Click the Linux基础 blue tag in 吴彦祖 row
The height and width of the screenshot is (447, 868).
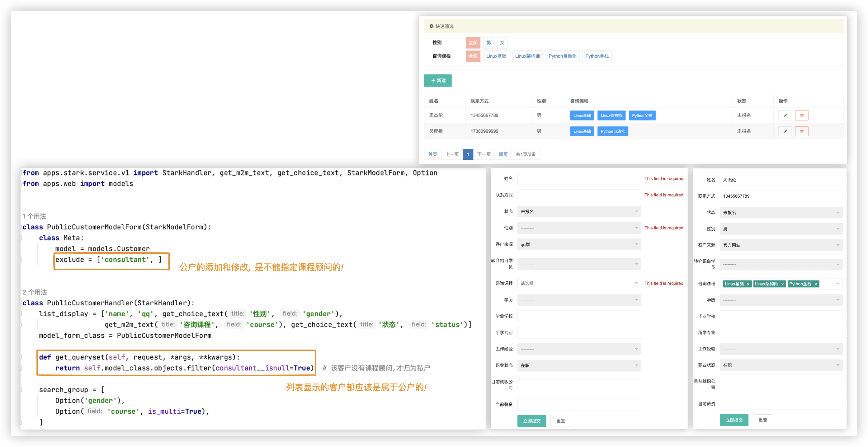(x=582, y=131)
